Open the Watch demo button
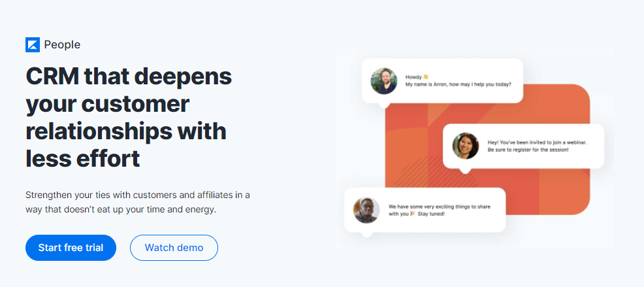The image size is (644, 287). point(174,248)
